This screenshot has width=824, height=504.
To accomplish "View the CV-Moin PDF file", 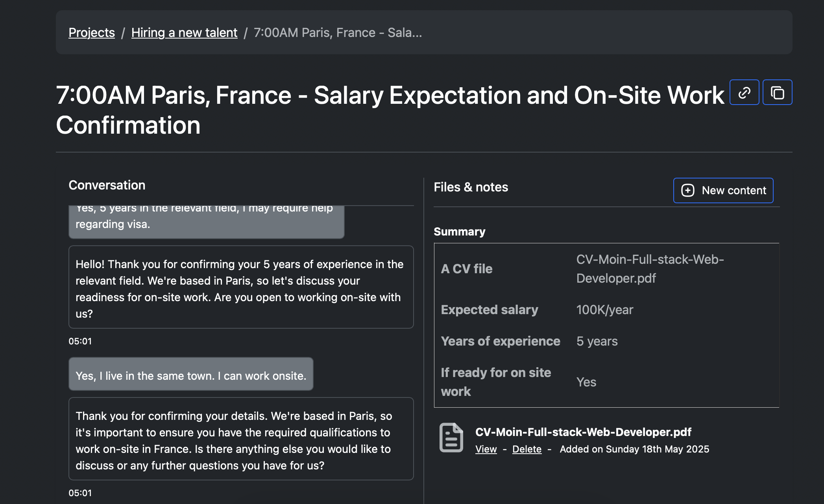I will pyautogui.click(x=486, y=449).
